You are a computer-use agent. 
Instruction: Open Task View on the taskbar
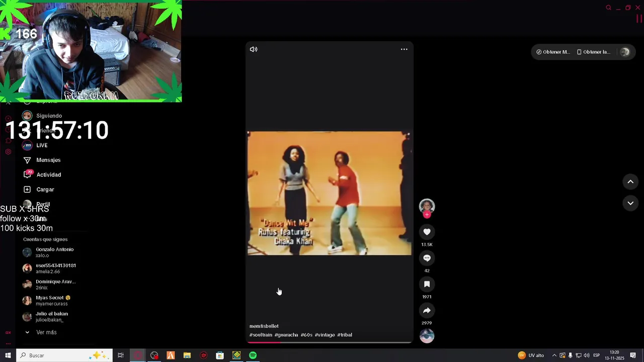tap(121, 355)
